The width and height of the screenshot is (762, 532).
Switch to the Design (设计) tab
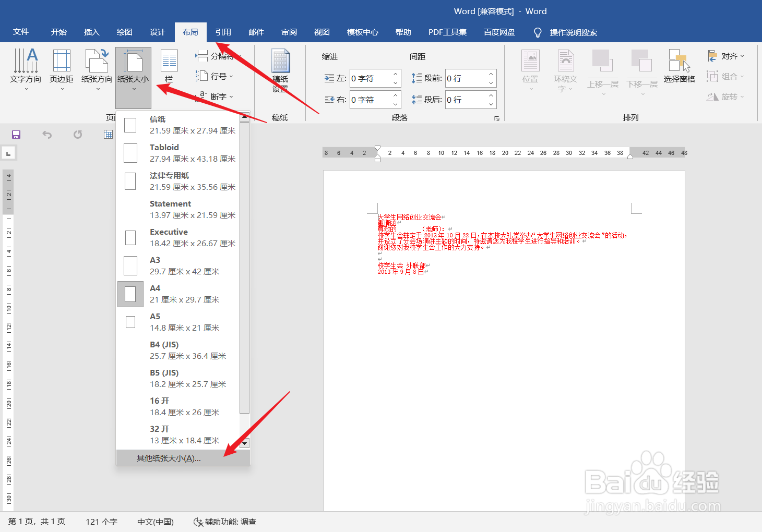coord(158,32)
